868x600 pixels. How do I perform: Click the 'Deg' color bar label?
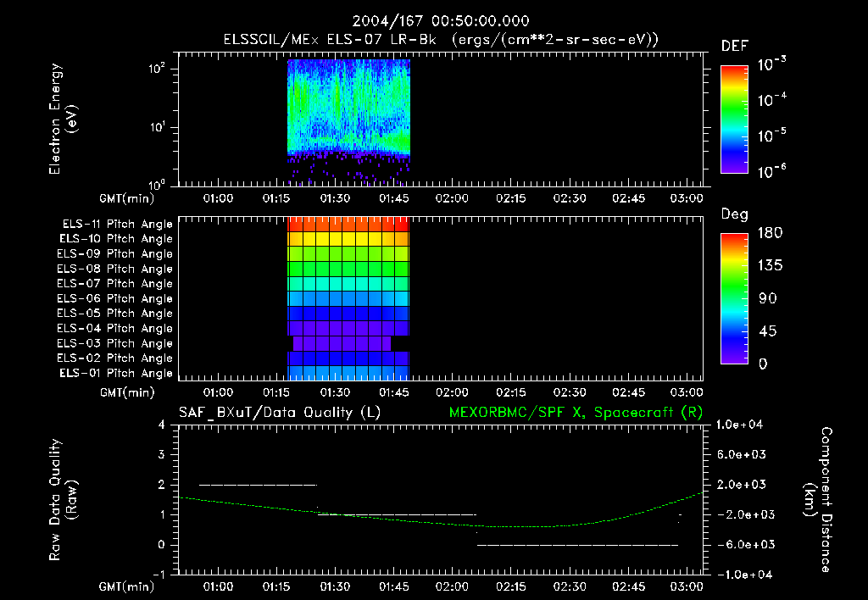(735, 214)
